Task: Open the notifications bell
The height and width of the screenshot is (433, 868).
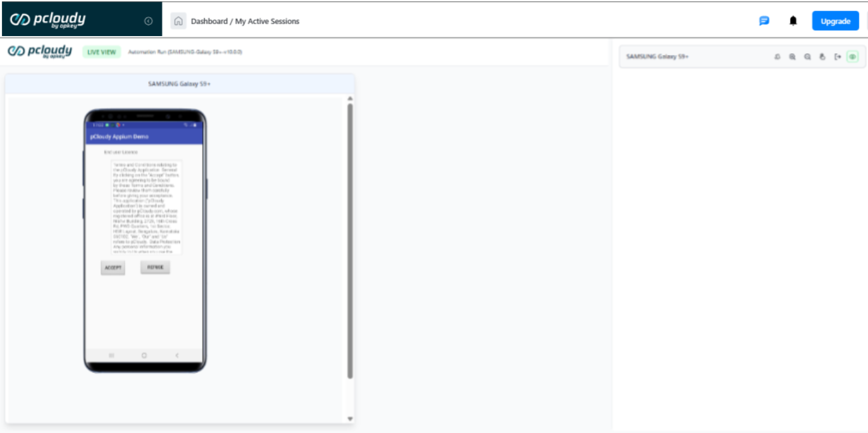Action: pos(793,21)
